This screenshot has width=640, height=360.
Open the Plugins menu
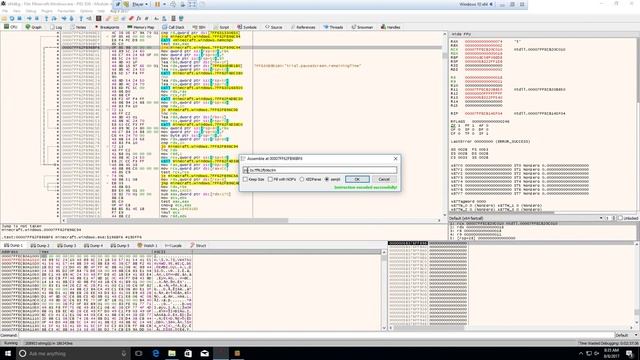click(47, 11)
